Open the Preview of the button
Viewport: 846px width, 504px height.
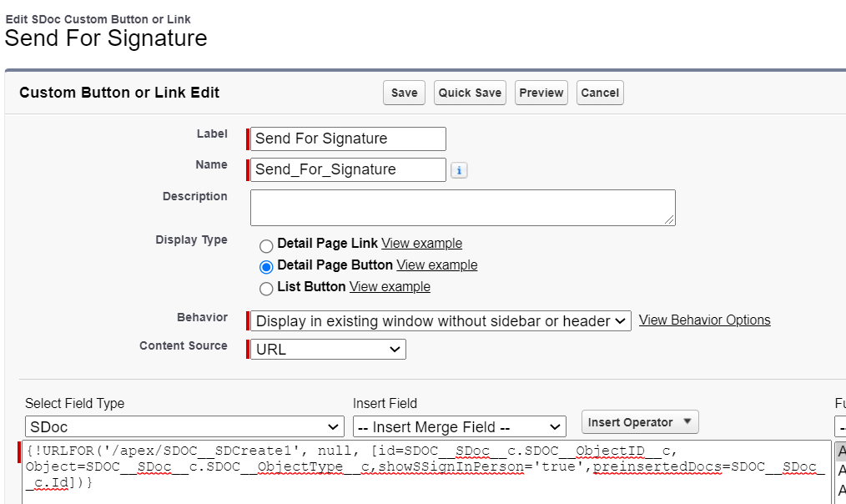[x=541, y=93]
